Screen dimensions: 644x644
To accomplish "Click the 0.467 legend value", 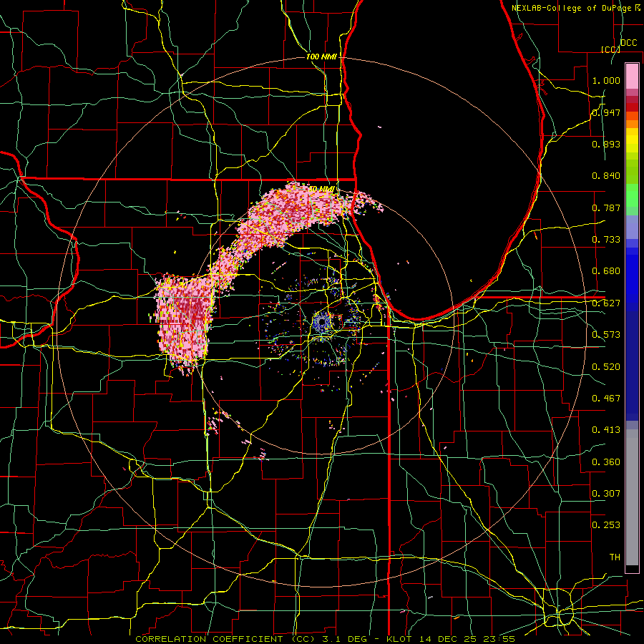I will click(x=606, y=399).
